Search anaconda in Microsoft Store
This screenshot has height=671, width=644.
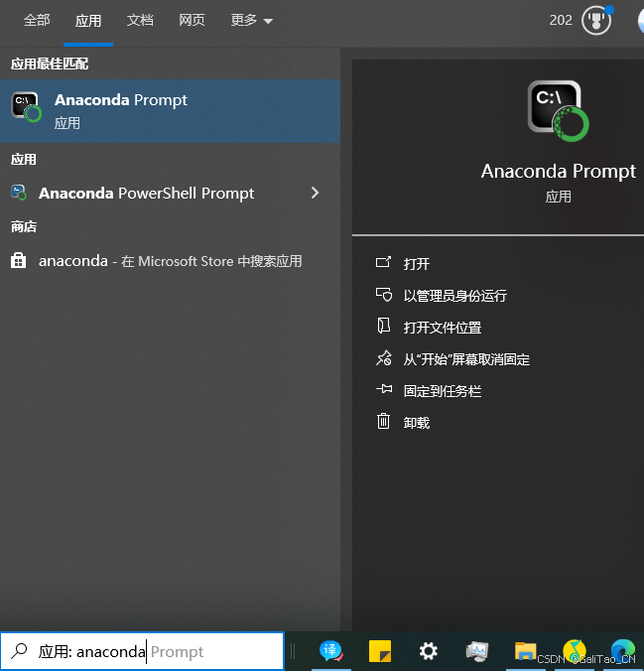click(x=171, y=261)
